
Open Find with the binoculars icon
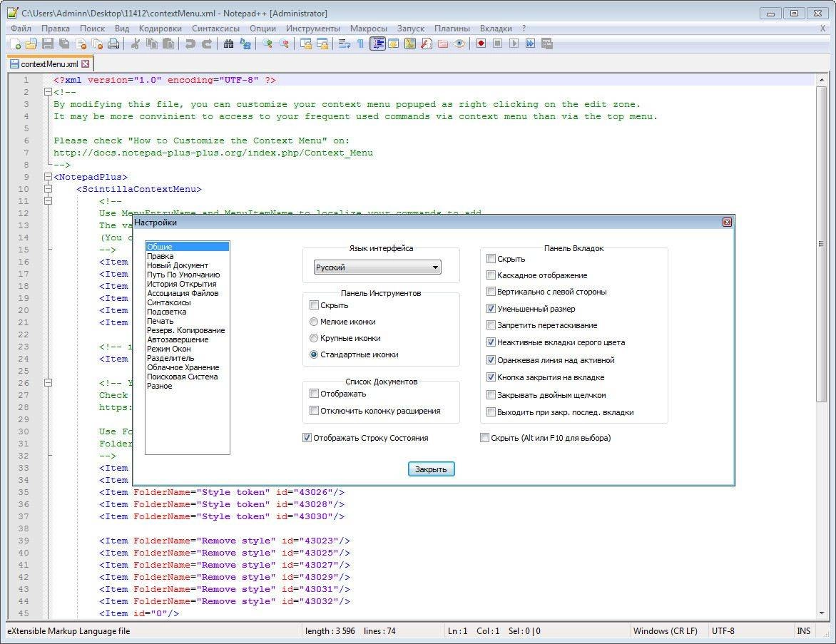[229, 44]
